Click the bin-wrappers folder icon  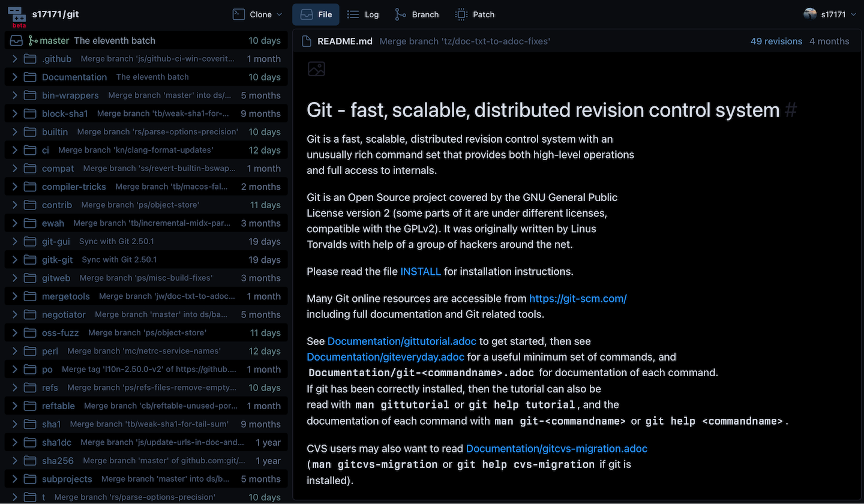click(x=30, y=95)
